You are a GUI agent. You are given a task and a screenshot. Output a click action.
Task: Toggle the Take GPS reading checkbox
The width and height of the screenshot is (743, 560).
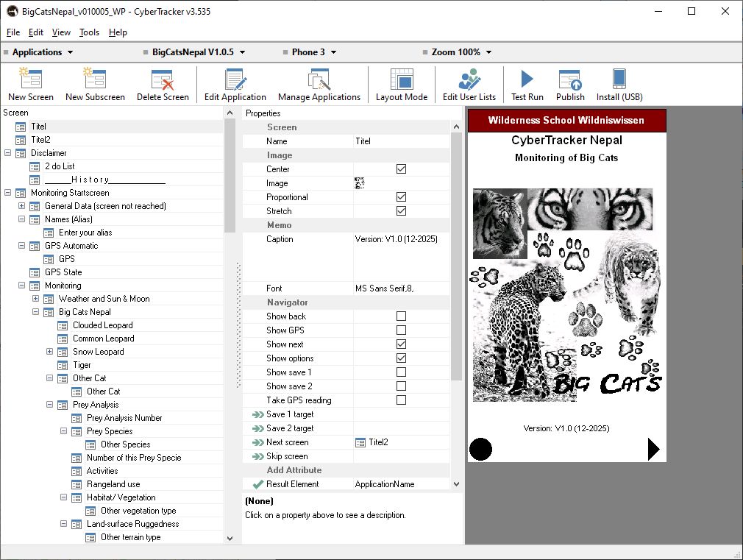pyautogui.click(x=401, y=400)
